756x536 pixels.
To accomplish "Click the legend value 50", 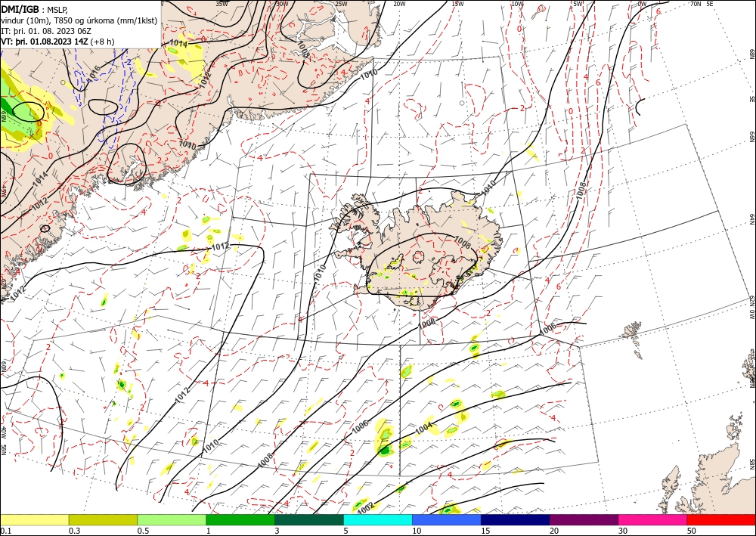I will point(692,531).
